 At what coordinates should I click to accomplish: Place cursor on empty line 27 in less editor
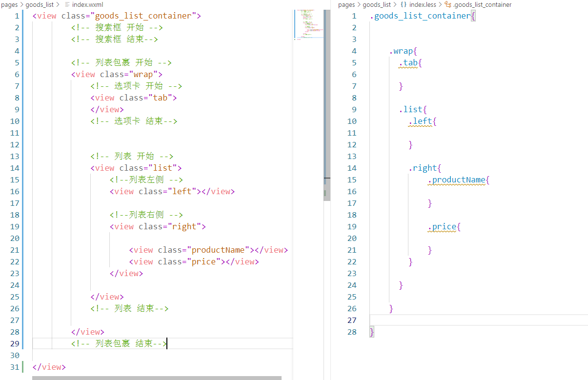pyautogui.click(x=479, y=320)
